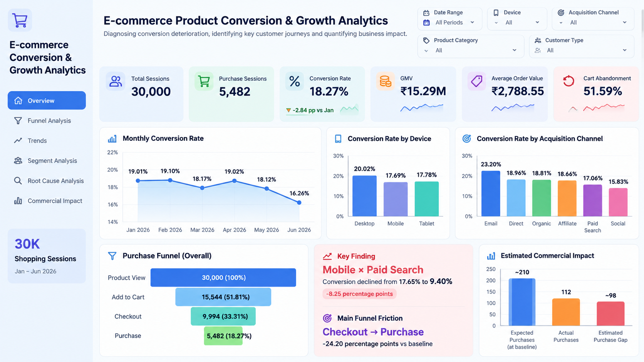Open Root Cause Analysis page
The width and height of the screenshot is (644, 362).
[x=47, y=181]
